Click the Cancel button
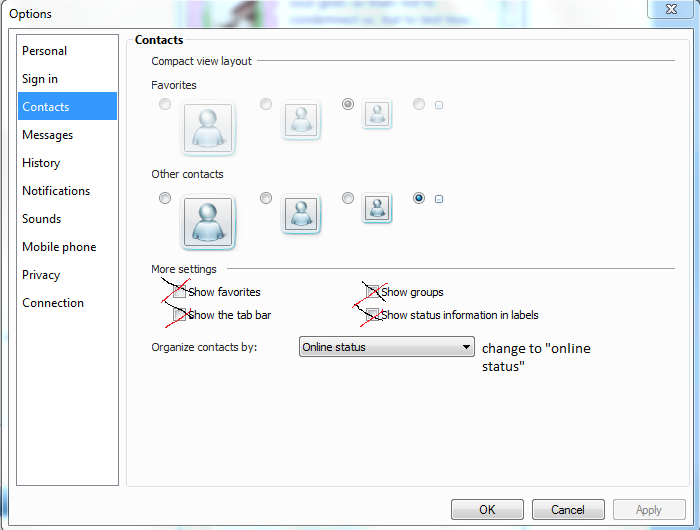700x530 pixels. coord(568,509)
